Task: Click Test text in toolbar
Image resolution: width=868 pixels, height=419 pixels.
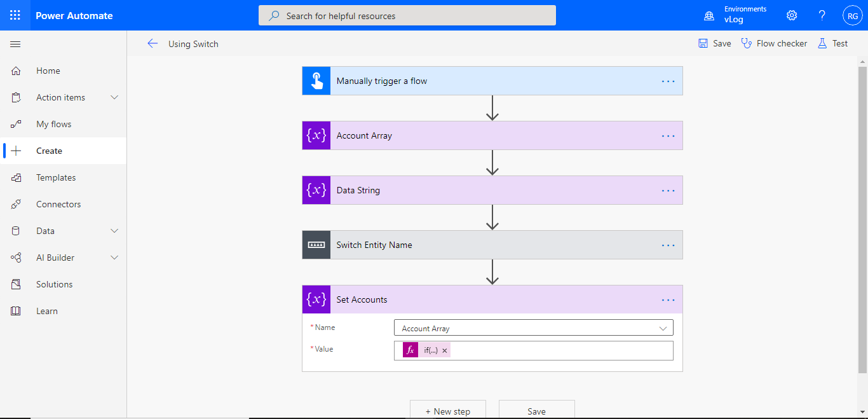Action: (x=840, y=43)
